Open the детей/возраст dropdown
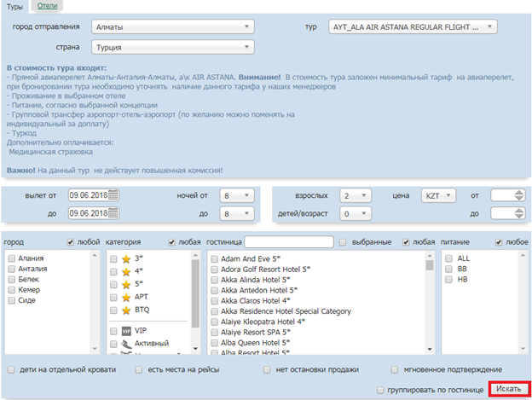 (x=356, y=214)
